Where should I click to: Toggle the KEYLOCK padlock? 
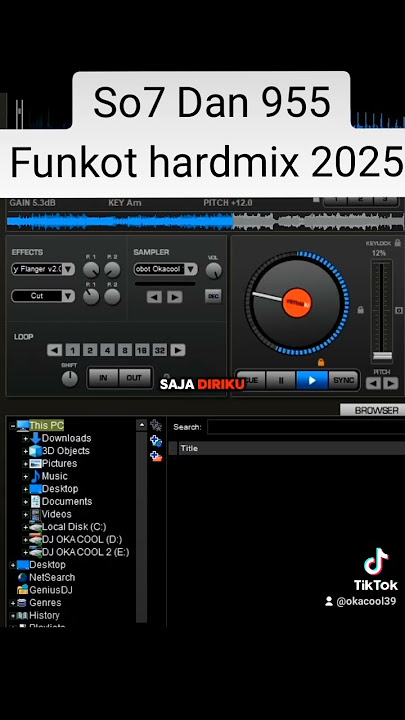click(x=398, y=243)
